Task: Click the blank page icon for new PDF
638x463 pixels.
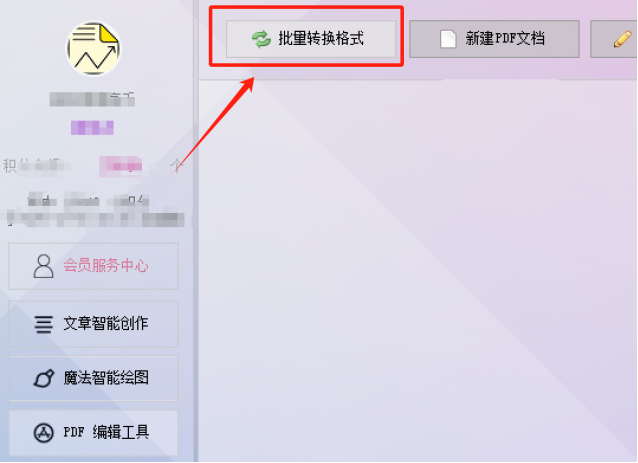Action: (448, 39)
